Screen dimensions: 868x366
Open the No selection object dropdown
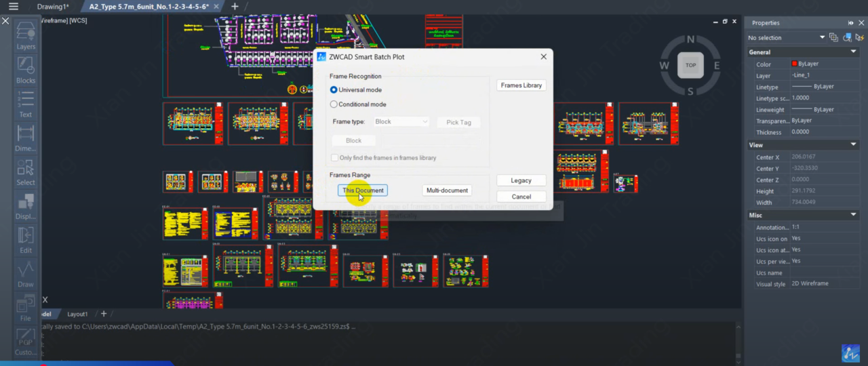click(x=786, y=38)
